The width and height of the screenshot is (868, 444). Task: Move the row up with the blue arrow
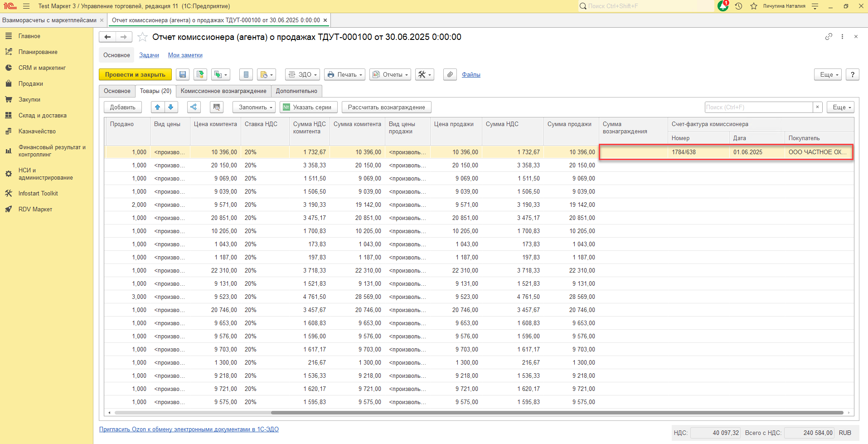(157, 107)
